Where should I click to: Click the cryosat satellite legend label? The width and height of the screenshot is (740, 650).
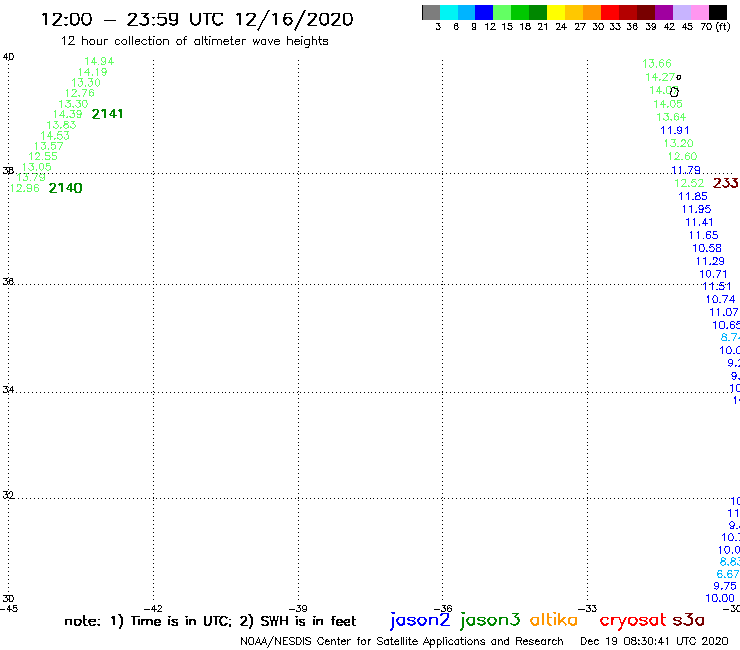[x=633, y=620]
